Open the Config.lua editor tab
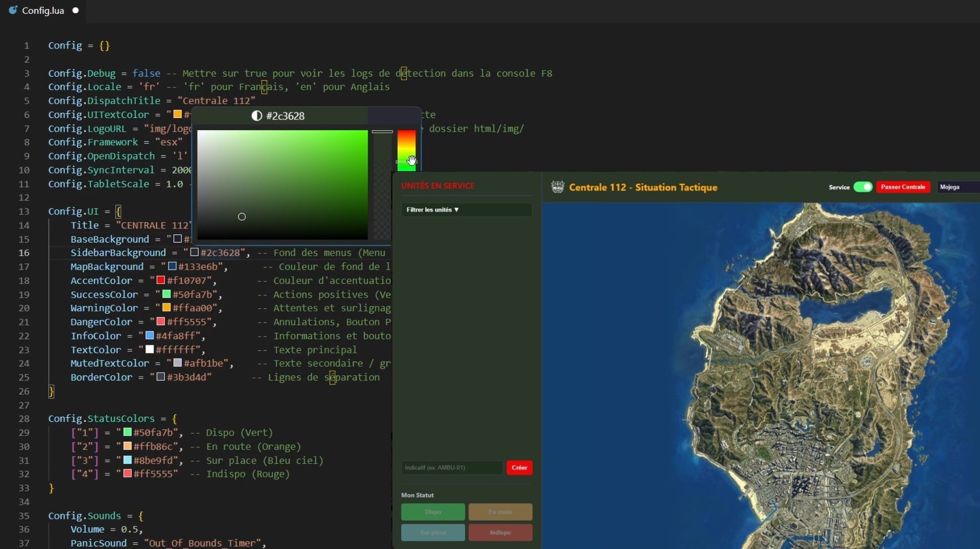This screenshot has height=549, width=980. (43, 10)
